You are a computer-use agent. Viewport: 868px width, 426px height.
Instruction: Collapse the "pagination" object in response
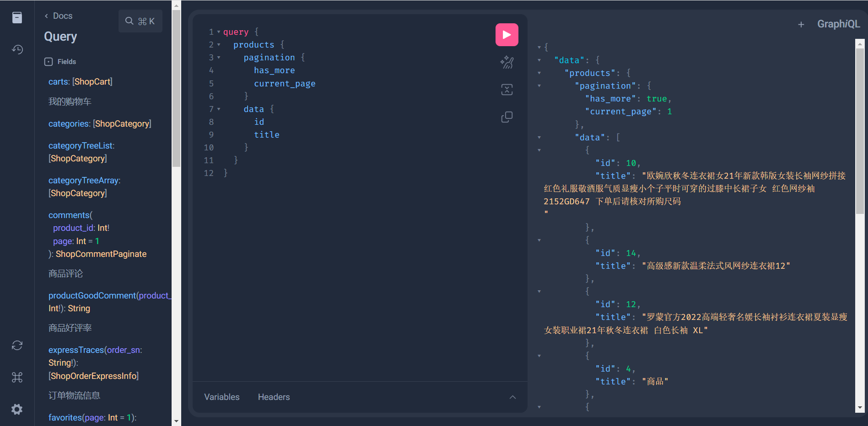click(539, 86)
